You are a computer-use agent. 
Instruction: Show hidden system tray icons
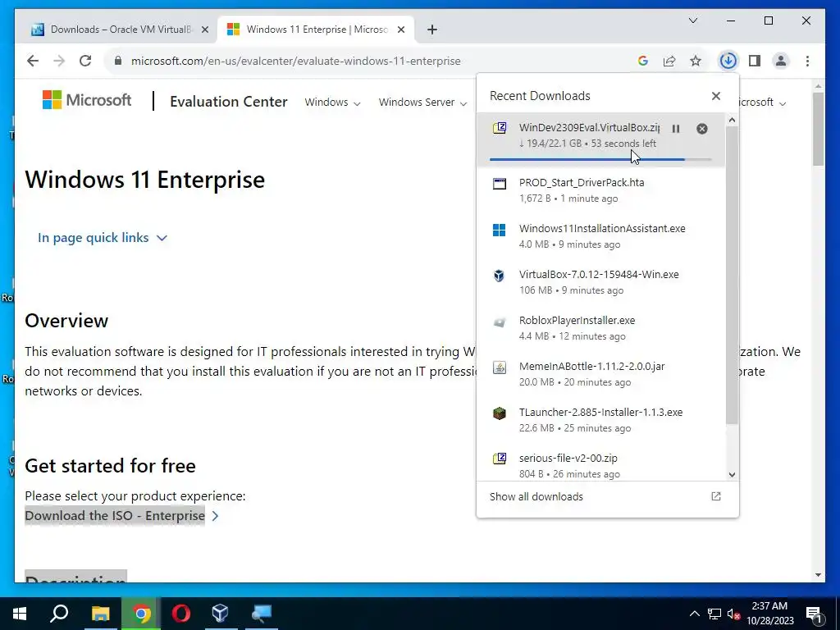[x=694, y=614]
